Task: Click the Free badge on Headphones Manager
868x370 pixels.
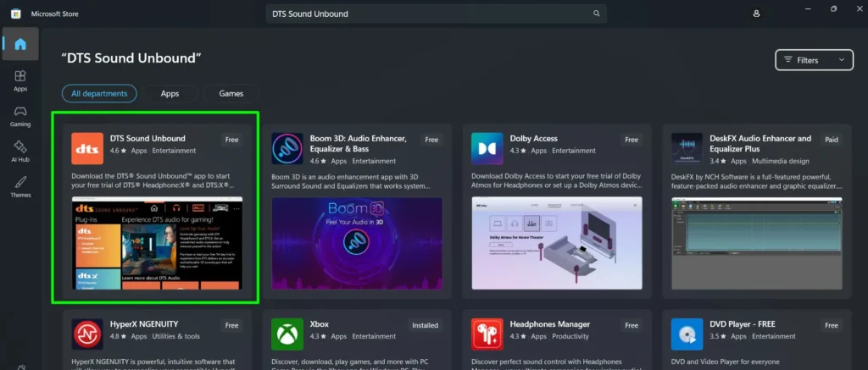Action: coord(632,326)
